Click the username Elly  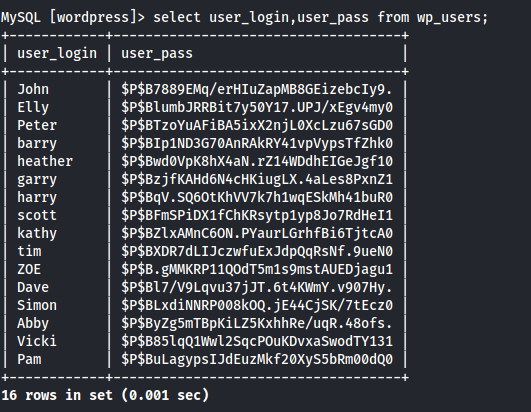[x=33, y=108]
